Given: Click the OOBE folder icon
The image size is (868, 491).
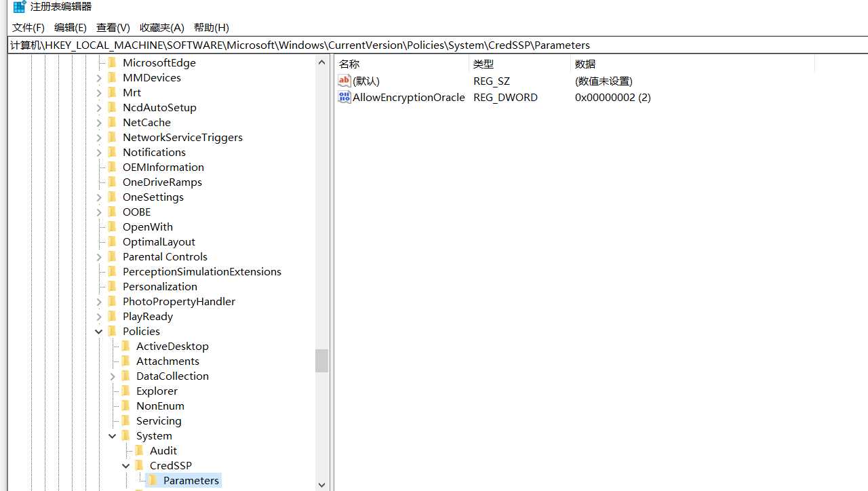Looking at the screenshot, I should coord(113,212).
